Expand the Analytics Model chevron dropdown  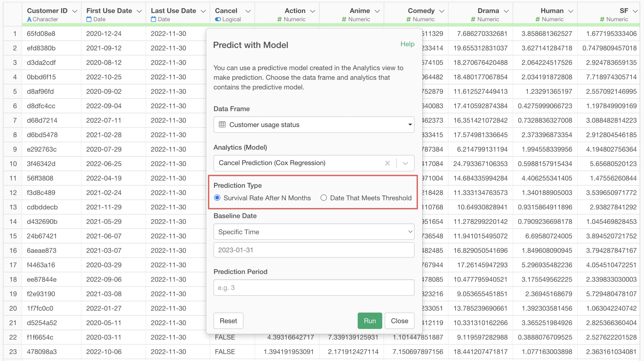click(405, 163)
